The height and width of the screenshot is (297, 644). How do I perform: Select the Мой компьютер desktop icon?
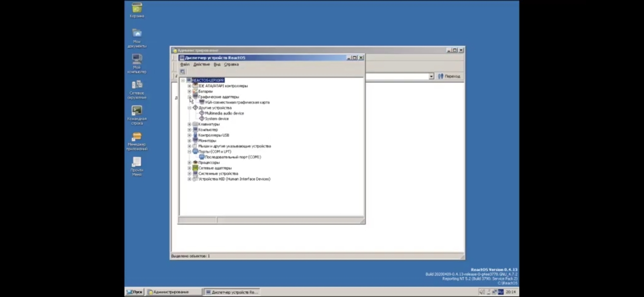(137, 60)
